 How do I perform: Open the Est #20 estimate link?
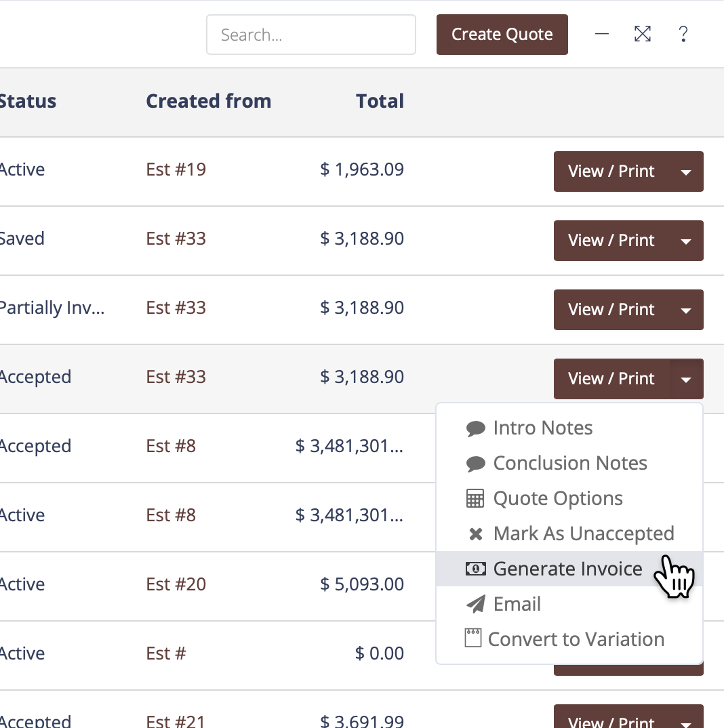pos(176,584)
